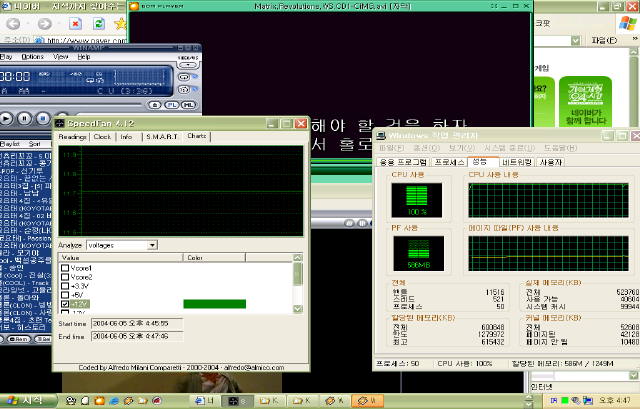Open the Winamp Options menu
Screen dimensions: 640x409
point(33,57)
